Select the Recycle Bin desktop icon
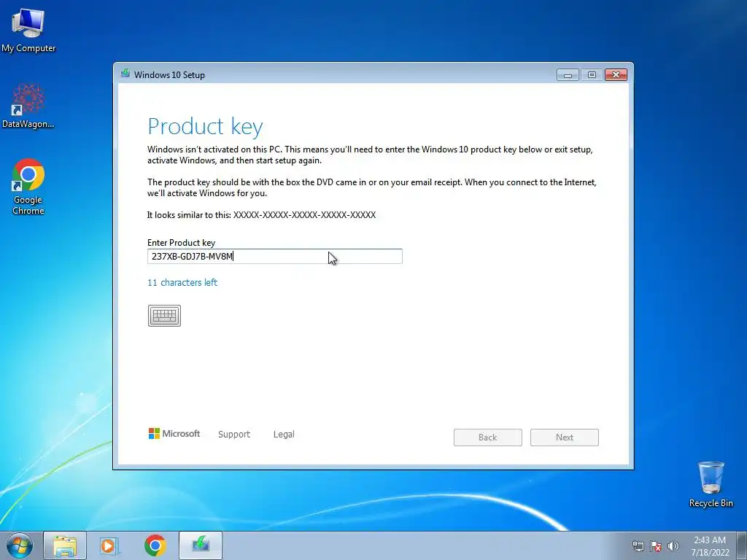The image size is (747, 560). pos(711,484)
